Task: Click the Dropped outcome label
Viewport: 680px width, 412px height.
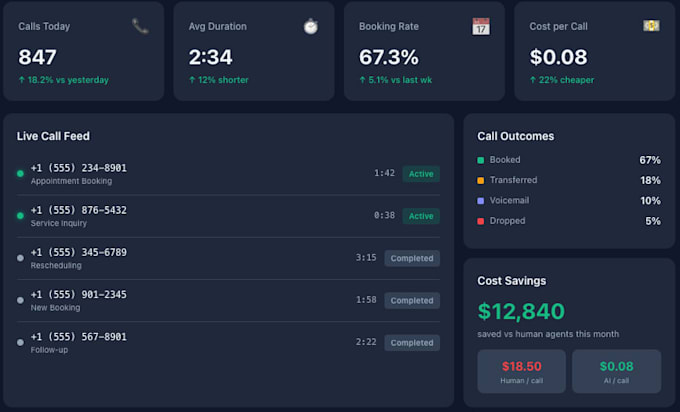Action: click(x=507, y=221)
